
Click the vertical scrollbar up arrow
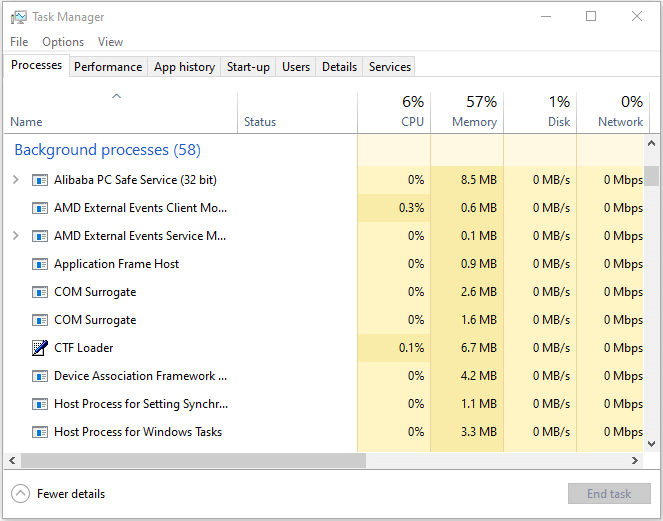pyautogui.click(x=651, y=143)
